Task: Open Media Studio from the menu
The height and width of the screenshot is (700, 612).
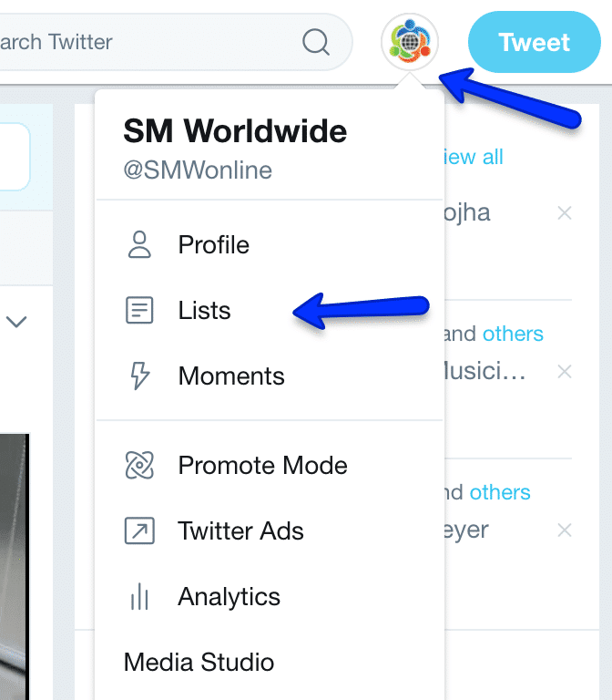Action: [x=199, y=662]
